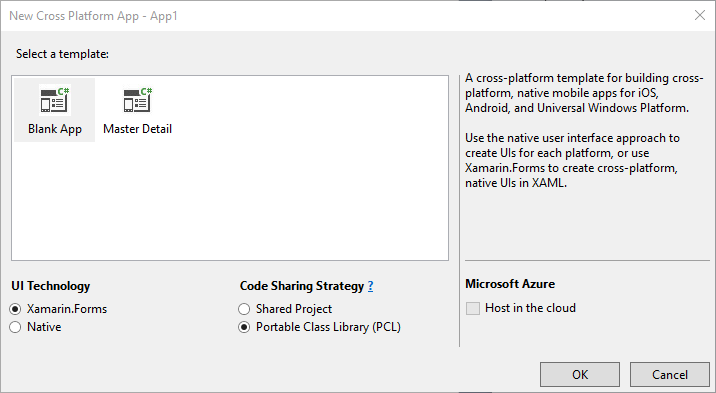The width and height of the screenshot is (716, 393).
Task: Click the 'UI Technology' heading
Action: pyautogui.click(x=51, y=286)
